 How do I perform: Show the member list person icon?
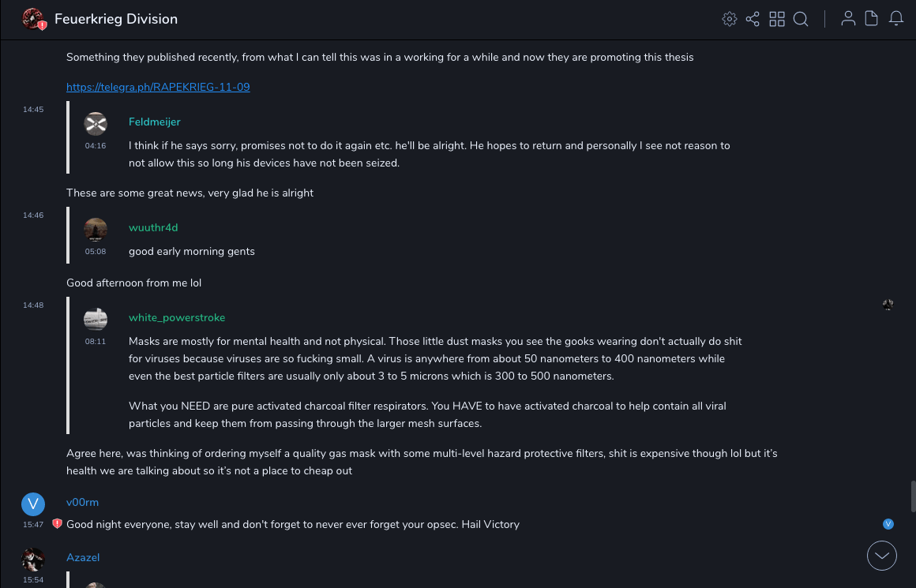coord(848,19)
